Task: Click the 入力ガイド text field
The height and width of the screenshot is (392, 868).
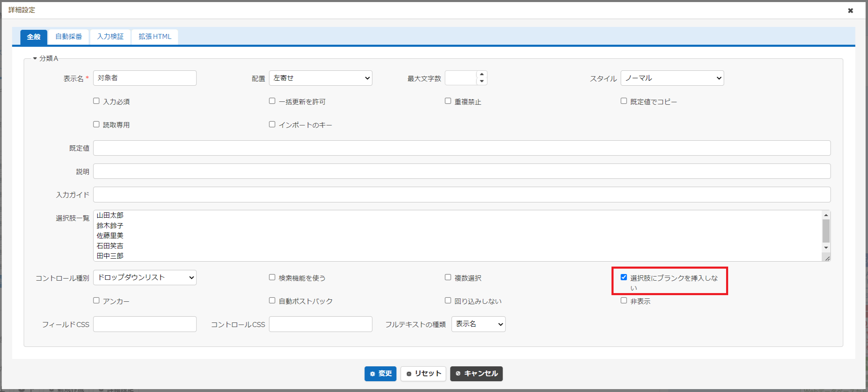Action: point(462,195)
